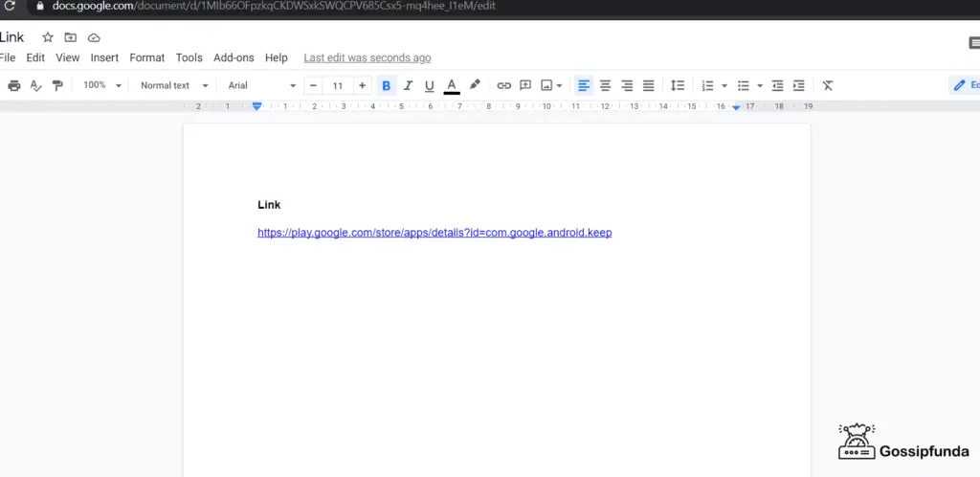Open the Help menu
Image resolution: width=980 pixels, height=477 pixels.
click(x=277, y=57)
